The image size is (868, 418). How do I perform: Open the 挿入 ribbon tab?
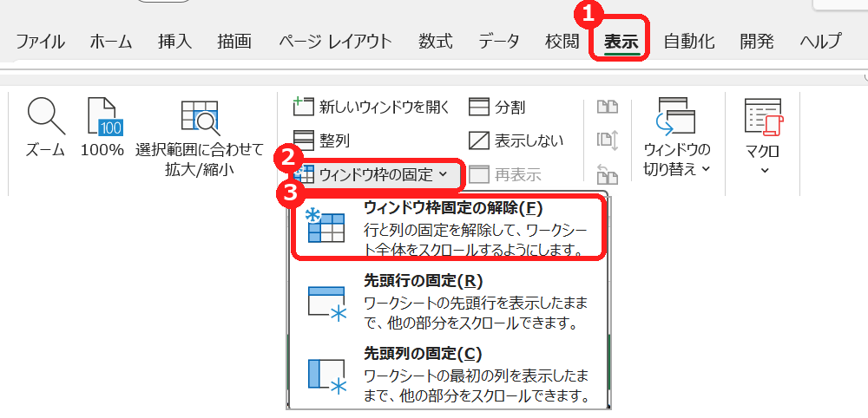click(x=174, y=42)
